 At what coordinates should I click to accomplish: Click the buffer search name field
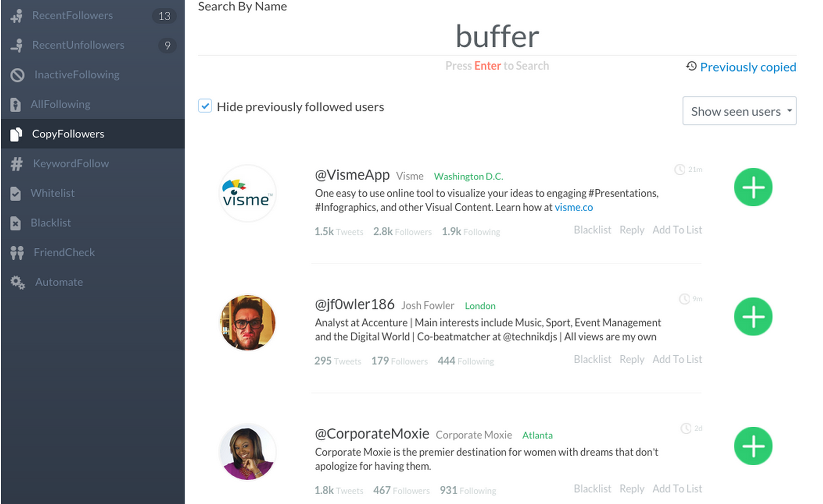(x=497, y=36)
